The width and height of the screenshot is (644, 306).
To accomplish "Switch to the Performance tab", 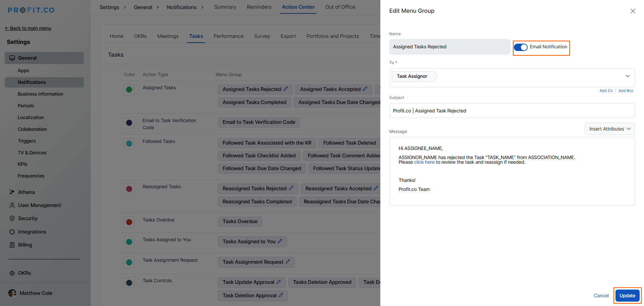I will [228, 36].
